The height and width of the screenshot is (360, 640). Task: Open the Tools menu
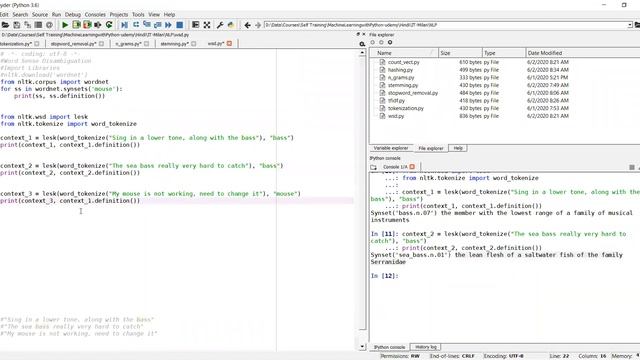click(138, 14)
